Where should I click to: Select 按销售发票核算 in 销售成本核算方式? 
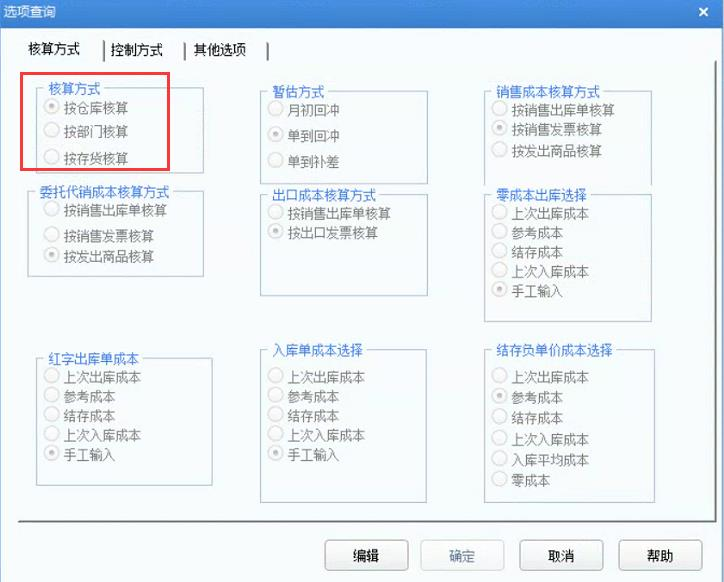coord(500,129)
